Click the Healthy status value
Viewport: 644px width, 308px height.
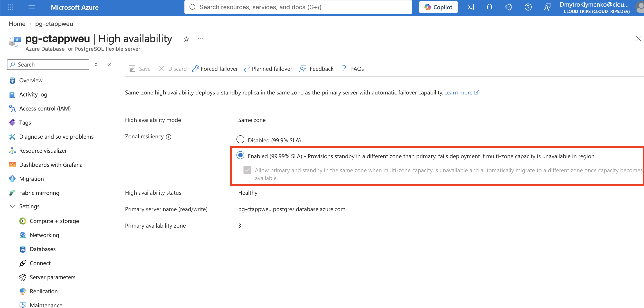click(x=248, y=193)
